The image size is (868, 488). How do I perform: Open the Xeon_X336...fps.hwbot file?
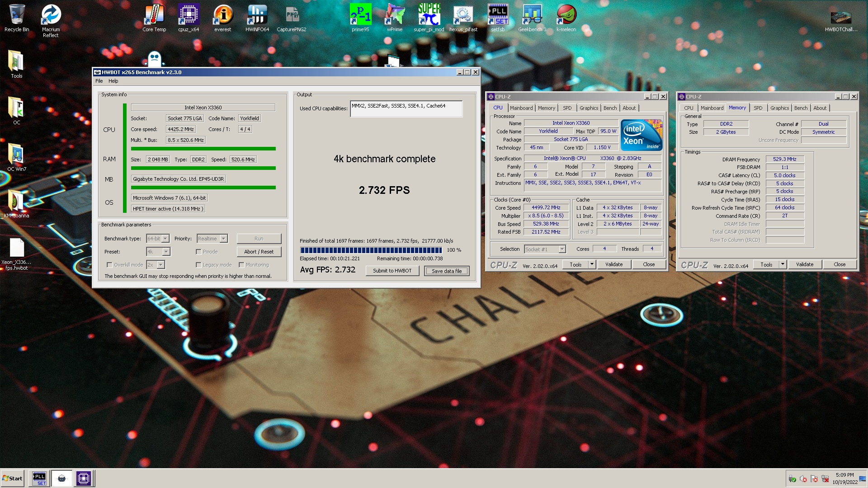[x=16, y=254]
